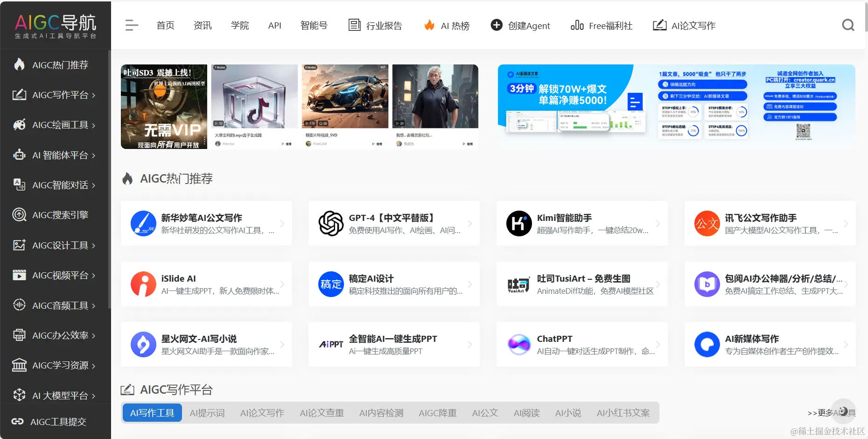Click the 新华妙笔 blue brush logo
This screenshot has height=439, width=868.
pos(143,223)
